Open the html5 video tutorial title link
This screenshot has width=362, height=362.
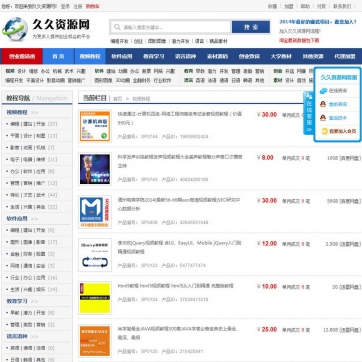click(176, 286)
